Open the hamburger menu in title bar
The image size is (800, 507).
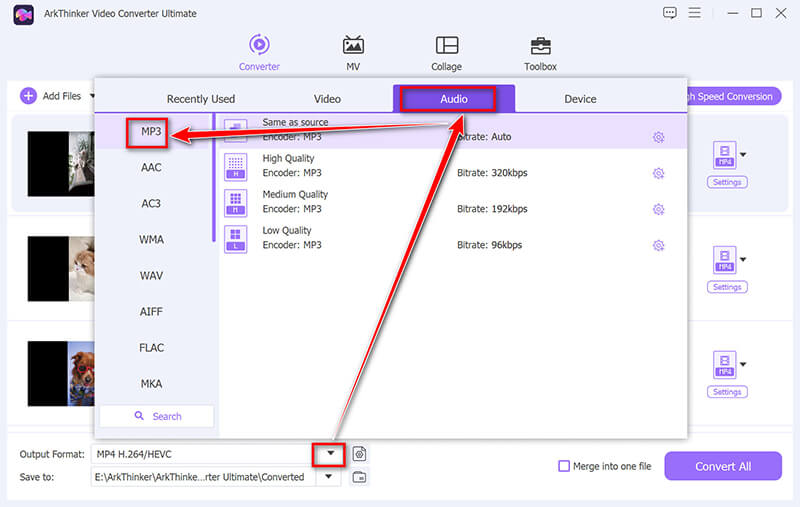694,13
